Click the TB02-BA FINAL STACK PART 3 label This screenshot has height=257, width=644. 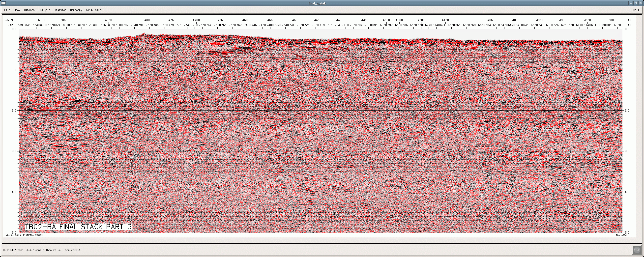[x=78, y=227]
